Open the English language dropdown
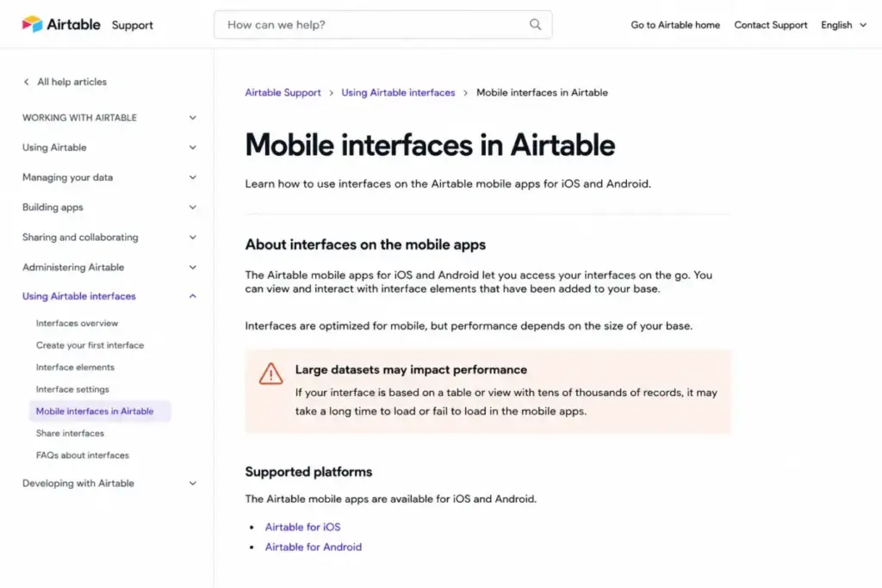Screen dimensions: 882x588 (x=843, y=25)
